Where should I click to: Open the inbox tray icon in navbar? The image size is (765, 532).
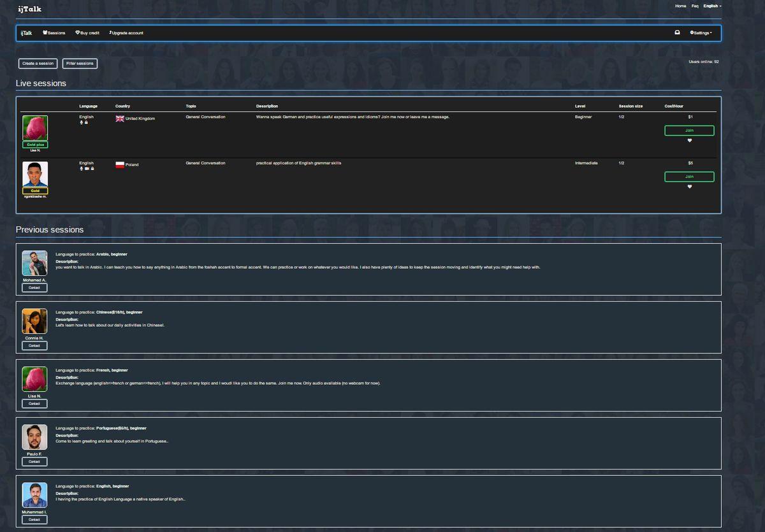[x=677, y=32]
